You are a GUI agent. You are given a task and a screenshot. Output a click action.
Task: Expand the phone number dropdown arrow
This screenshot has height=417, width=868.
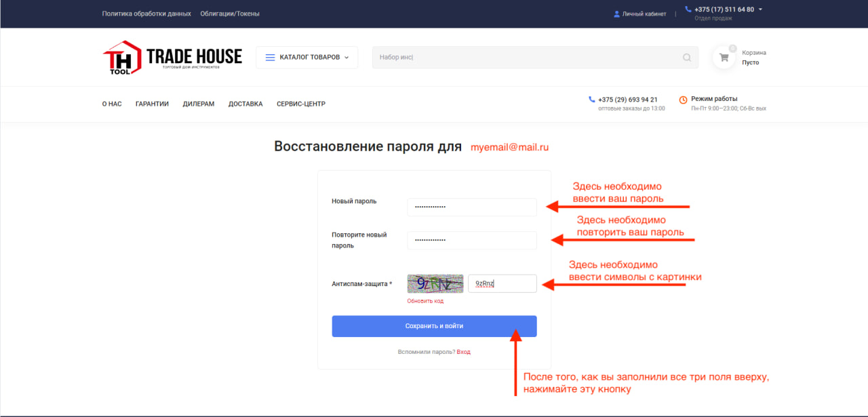tap(760, 9)
